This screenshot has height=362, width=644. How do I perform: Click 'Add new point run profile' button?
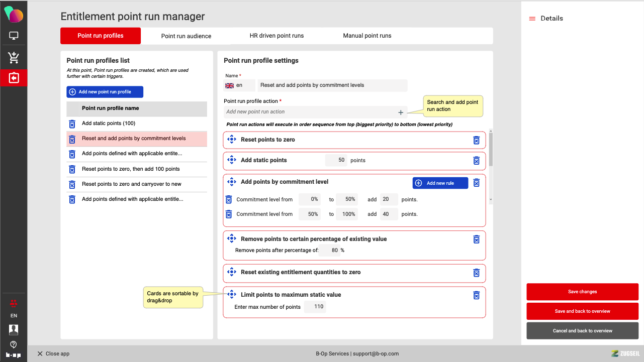point(105,92)
